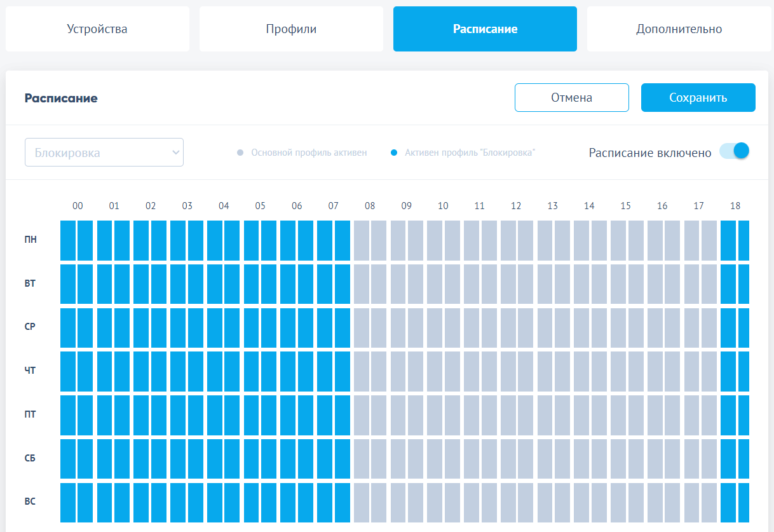Click the 09 hour column header

point(407,206)
